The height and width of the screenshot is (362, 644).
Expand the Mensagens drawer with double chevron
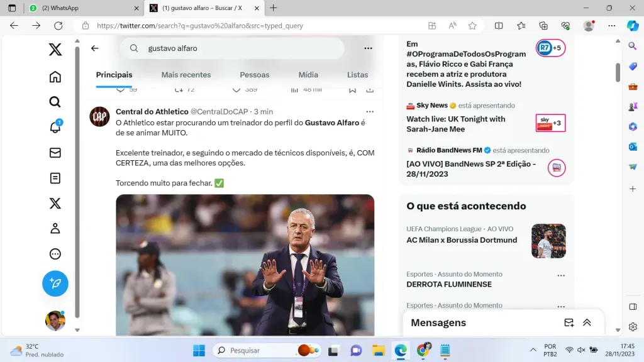(587, 322)
